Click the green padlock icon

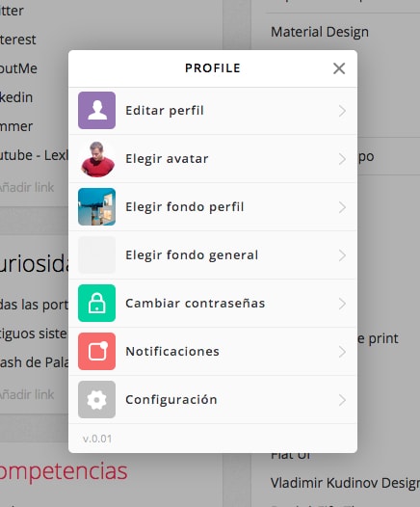click(x=96, y=303)
